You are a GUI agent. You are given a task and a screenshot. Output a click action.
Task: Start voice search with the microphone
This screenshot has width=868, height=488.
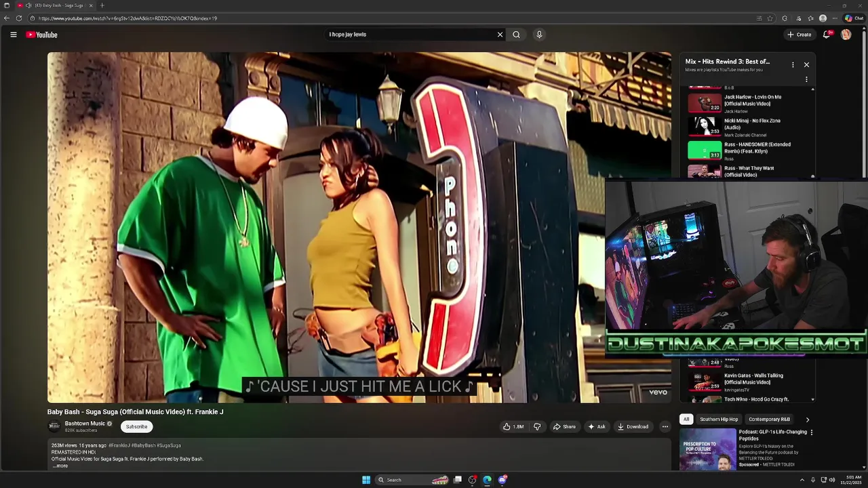pyautogui.click(x=539, y=35)
